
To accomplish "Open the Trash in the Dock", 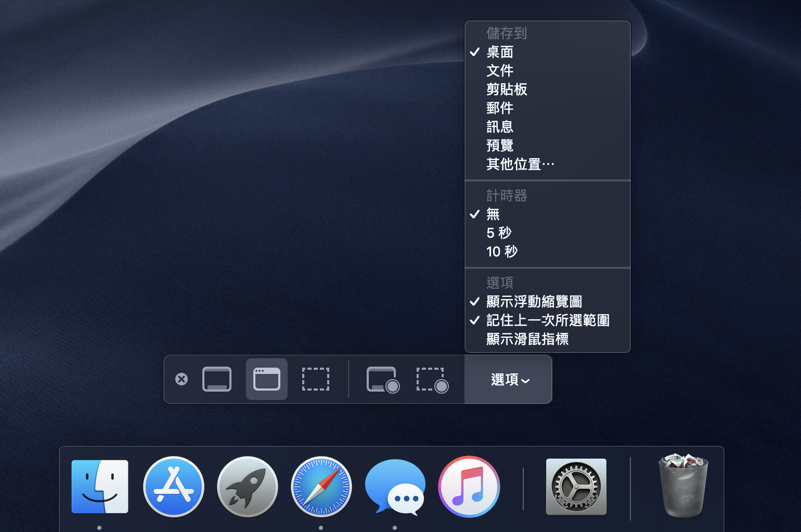I will point(683,486).
